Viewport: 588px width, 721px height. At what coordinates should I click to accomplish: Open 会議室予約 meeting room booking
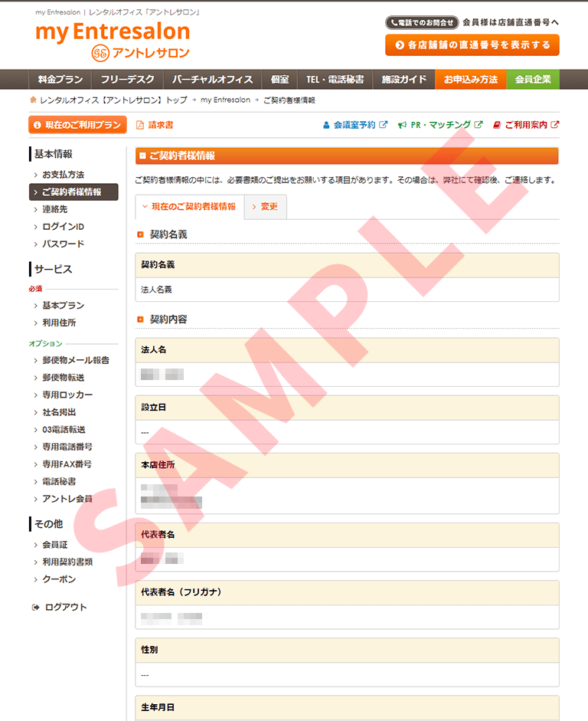[x=354, y=125]
